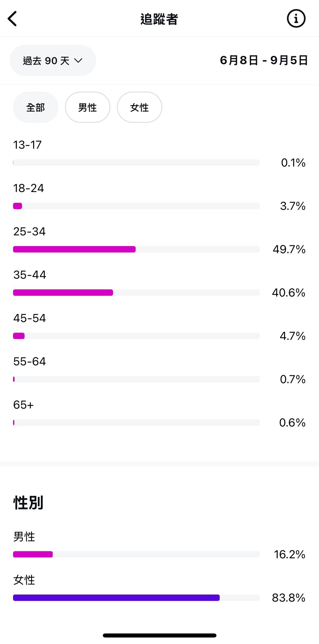Tap the back arrow icon

tap(12, 19)
